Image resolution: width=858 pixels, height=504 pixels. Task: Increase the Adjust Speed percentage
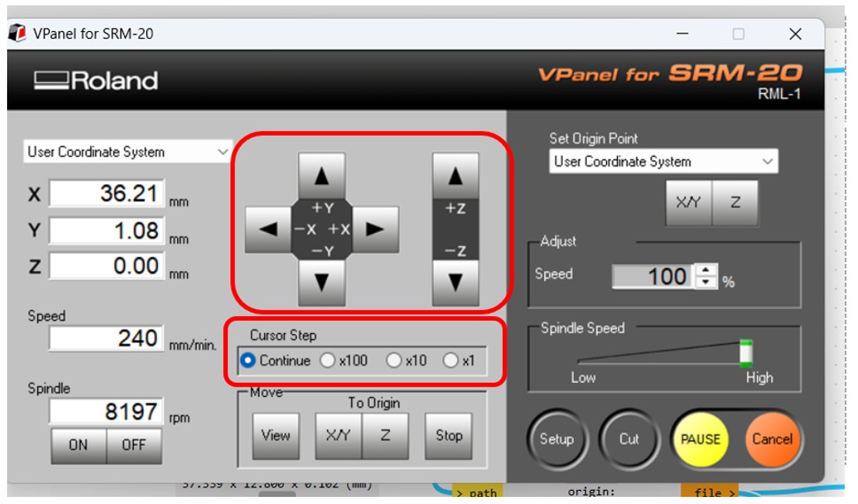click(x=706, y=270)
